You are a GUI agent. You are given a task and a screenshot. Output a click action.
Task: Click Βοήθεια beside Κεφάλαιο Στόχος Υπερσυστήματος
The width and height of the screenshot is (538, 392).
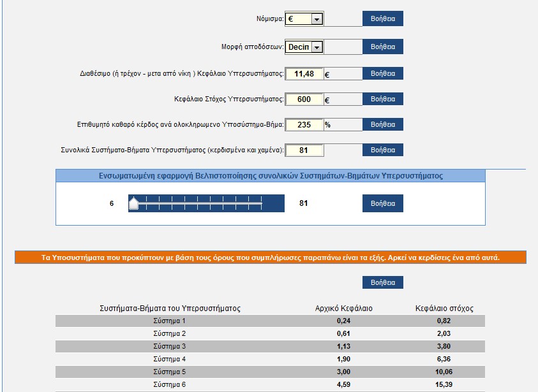coord(382,99)
